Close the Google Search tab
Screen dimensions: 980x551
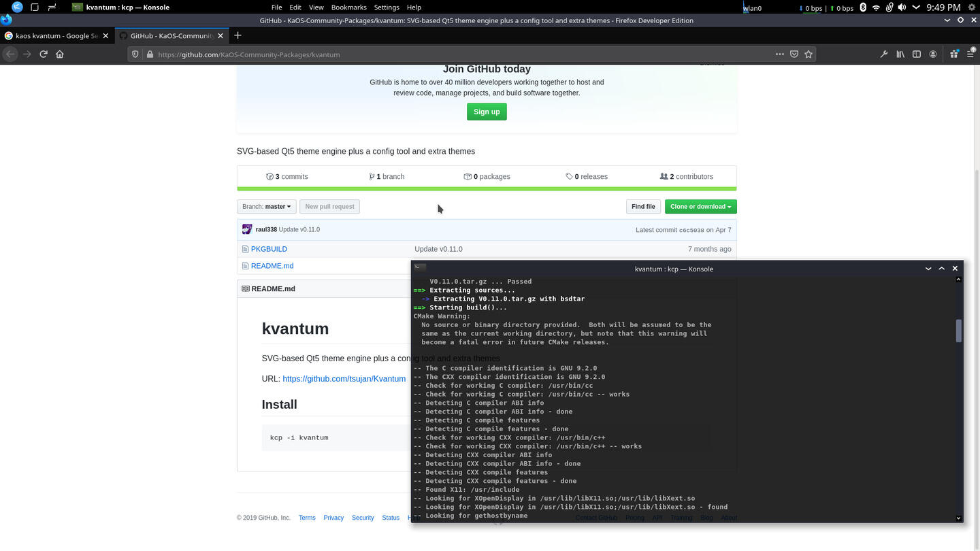pyautogui.click(x=105, y=35)
